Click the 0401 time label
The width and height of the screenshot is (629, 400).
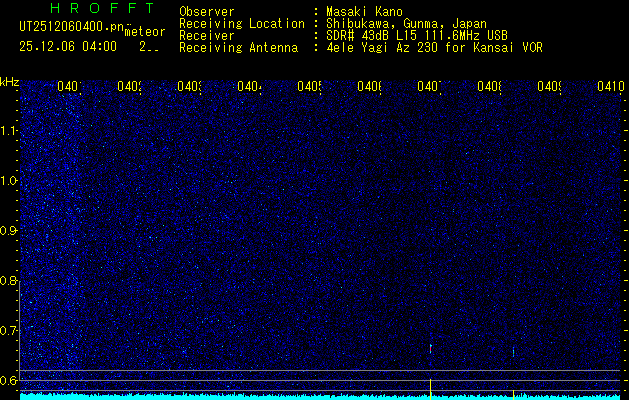point(69,86)
